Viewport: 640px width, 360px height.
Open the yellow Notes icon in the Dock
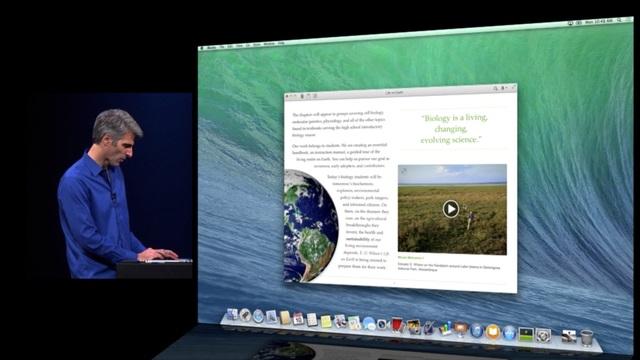pyautogui.click(x=326, y=321)
